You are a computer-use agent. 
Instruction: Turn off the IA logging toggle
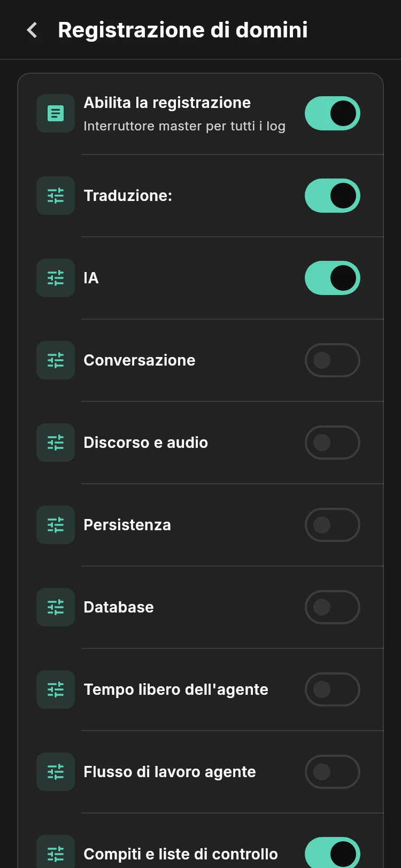333,278
